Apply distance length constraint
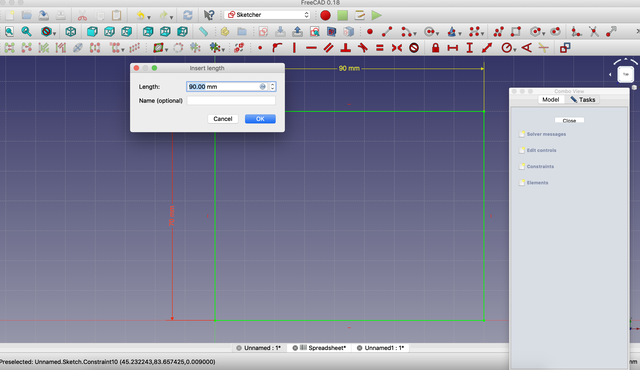 click(x=487, y=48)
